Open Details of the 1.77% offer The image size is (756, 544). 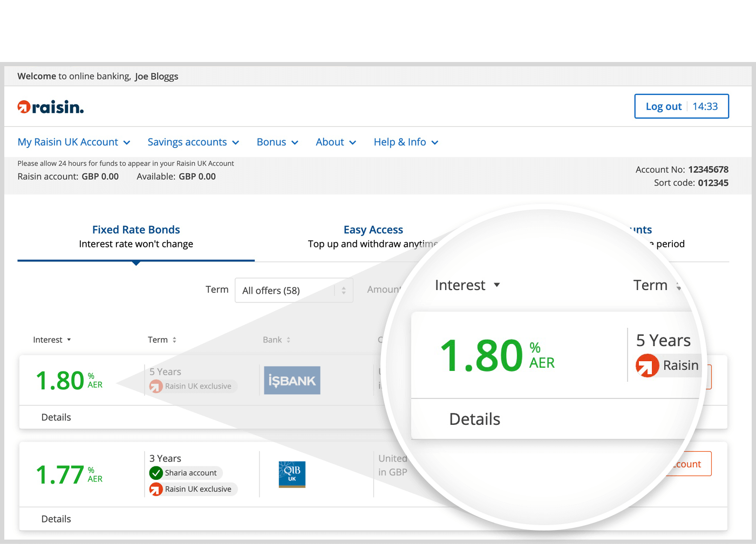pos(56,519)
